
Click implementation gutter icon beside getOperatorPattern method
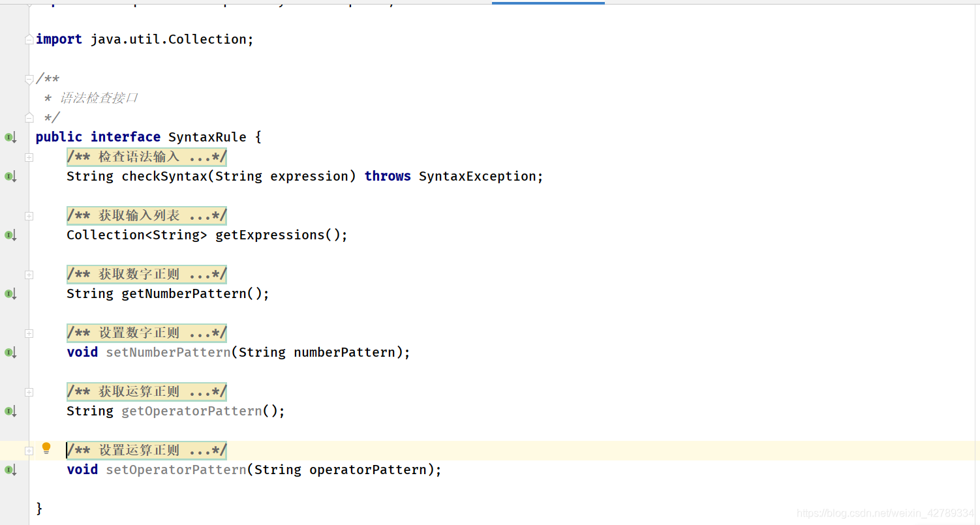click(x=10, y=411)
